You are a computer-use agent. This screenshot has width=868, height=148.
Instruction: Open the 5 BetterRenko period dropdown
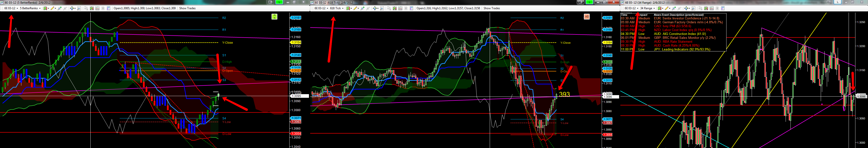click(30, 8)
